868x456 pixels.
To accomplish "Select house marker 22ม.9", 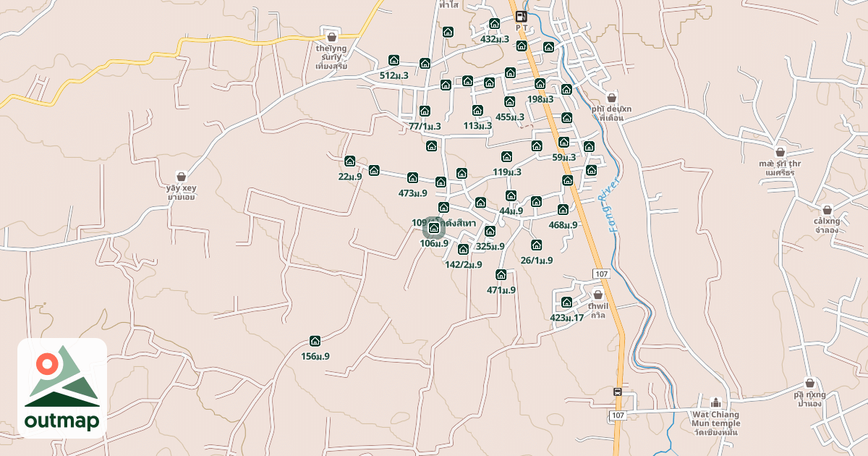I will (x=350, y=161).
